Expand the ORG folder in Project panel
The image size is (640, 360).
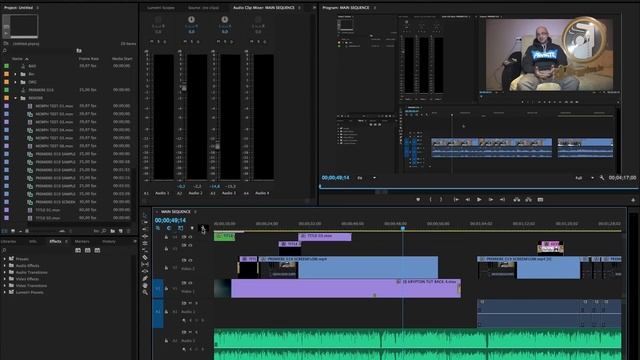click(x=16, y=82)
